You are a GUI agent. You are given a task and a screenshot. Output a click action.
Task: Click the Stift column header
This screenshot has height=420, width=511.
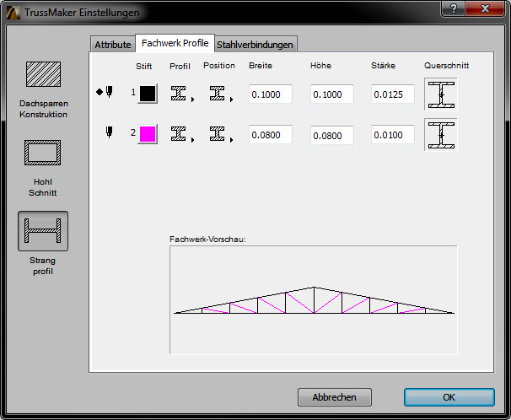click(143, 66)
